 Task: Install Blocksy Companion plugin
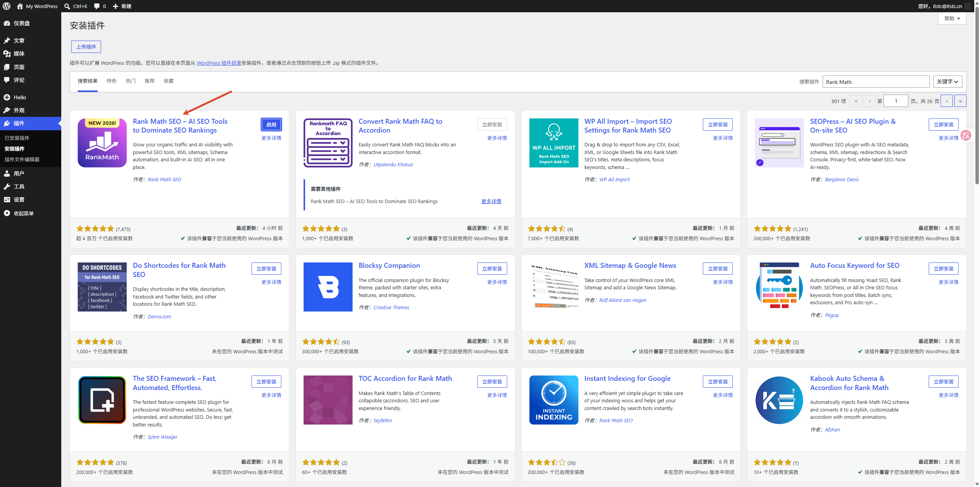492,269
